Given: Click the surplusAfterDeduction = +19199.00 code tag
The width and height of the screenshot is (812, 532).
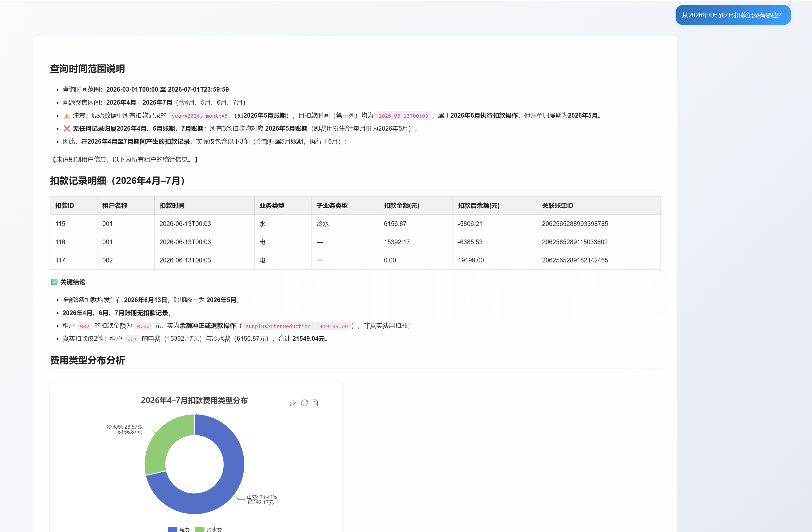Looking at the screenshot, I should (x=296, y=326).
